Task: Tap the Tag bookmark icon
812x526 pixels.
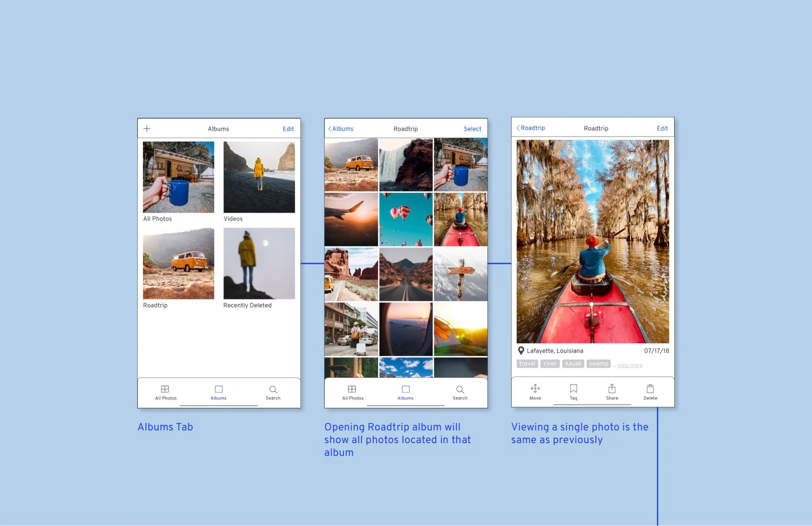Action: point(573,389)
